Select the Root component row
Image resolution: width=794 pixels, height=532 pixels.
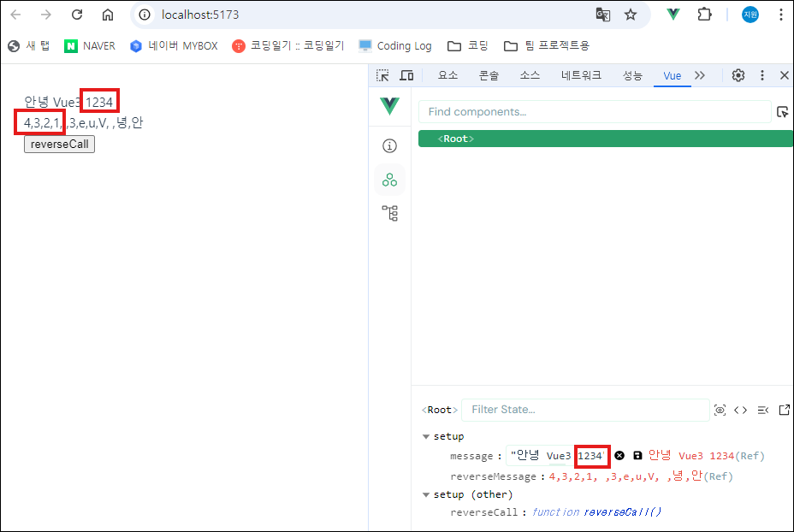pyautogui.click(x=606, y=139)
